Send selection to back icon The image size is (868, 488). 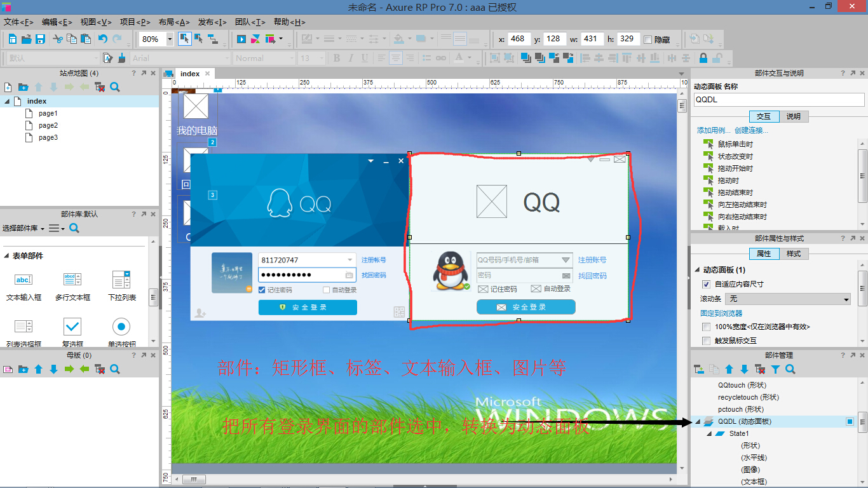[539, 58]
